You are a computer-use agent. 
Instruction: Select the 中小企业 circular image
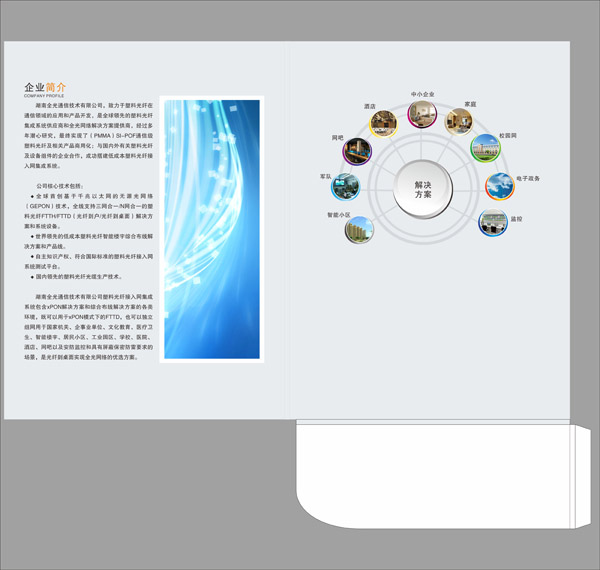(x=422, y=114)
